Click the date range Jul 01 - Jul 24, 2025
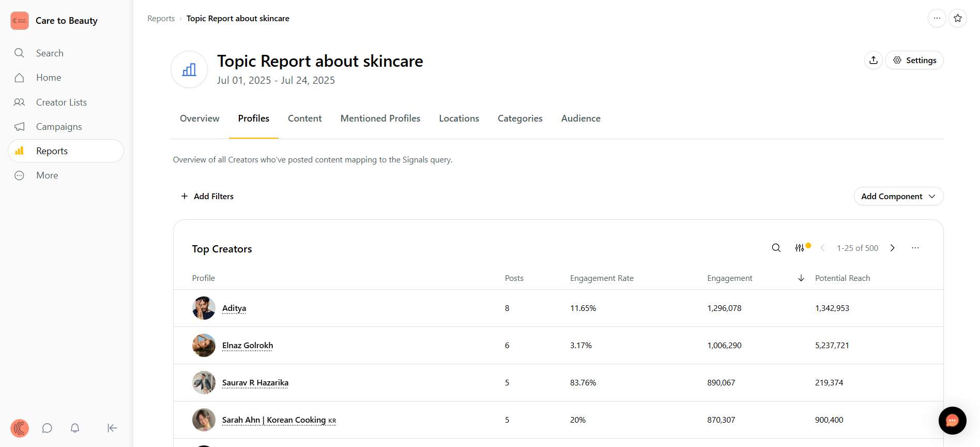The width and height of the screenshot is (980, 447). pos(276,80)
